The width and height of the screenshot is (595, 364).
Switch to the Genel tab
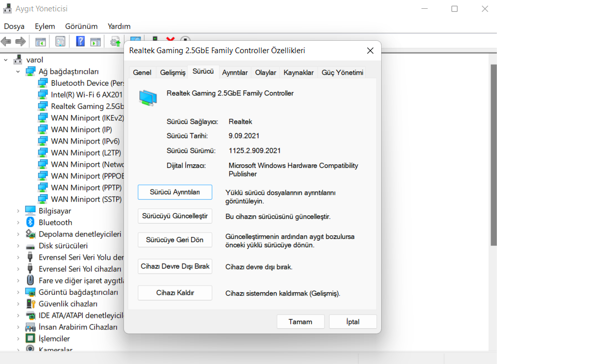(142, 72)
